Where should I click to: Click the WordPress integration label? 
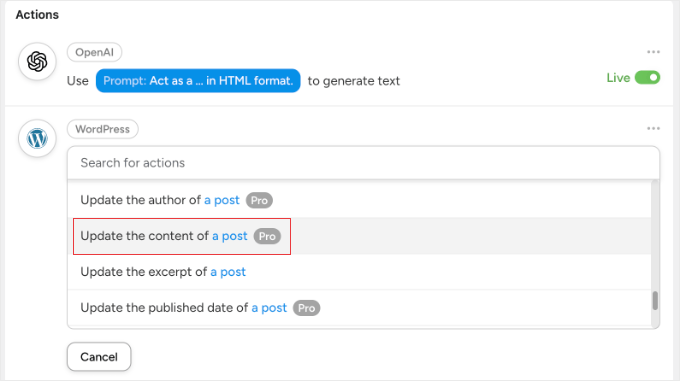point(102,129)
